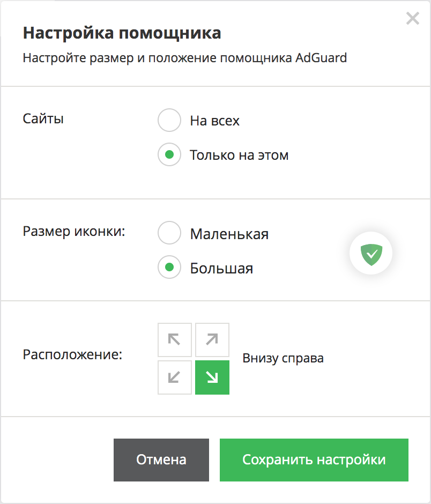Click the 'Размер иконки:' section label

tap(74, 232)
